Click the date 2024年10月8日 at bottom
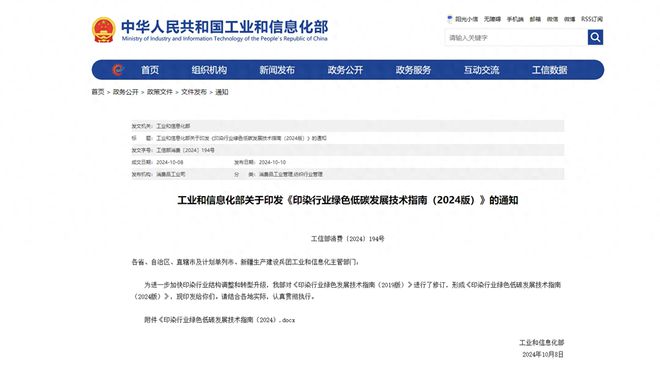 coord(543,354)
